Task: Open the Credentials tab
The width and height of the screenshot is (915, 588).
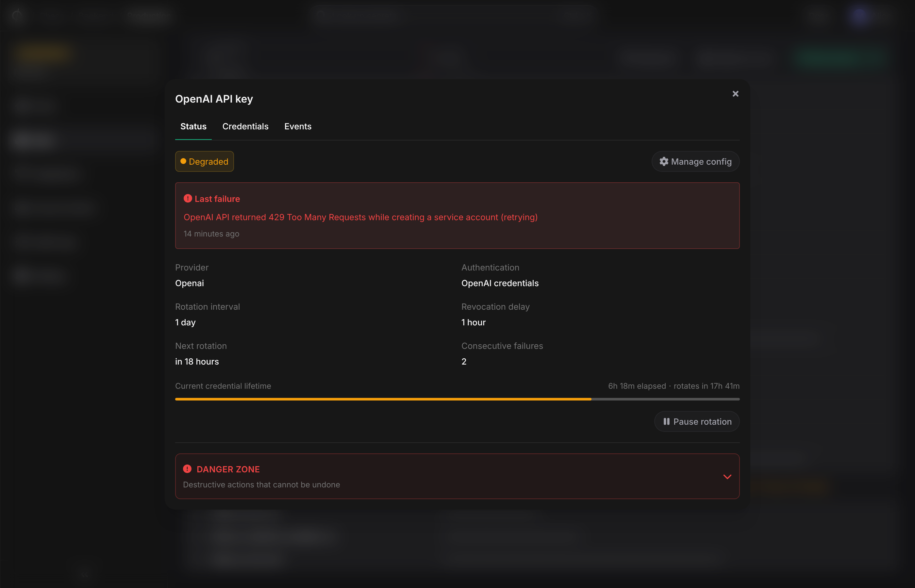Action: 245,126
